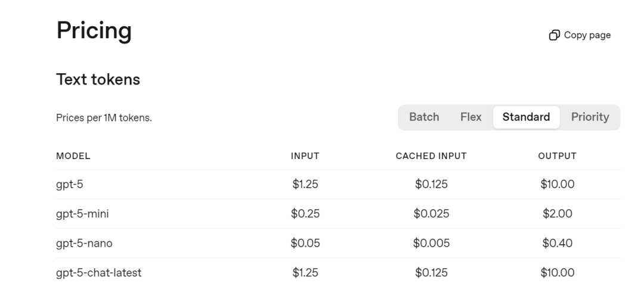The image size is (644, 283).
Task: Click the gpt-5 model name
Action: tap(69, 184)
